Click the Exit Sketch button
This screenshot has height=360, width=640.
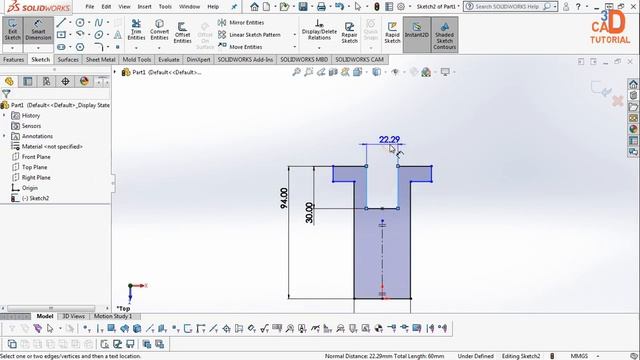click(x=12, y=30)
